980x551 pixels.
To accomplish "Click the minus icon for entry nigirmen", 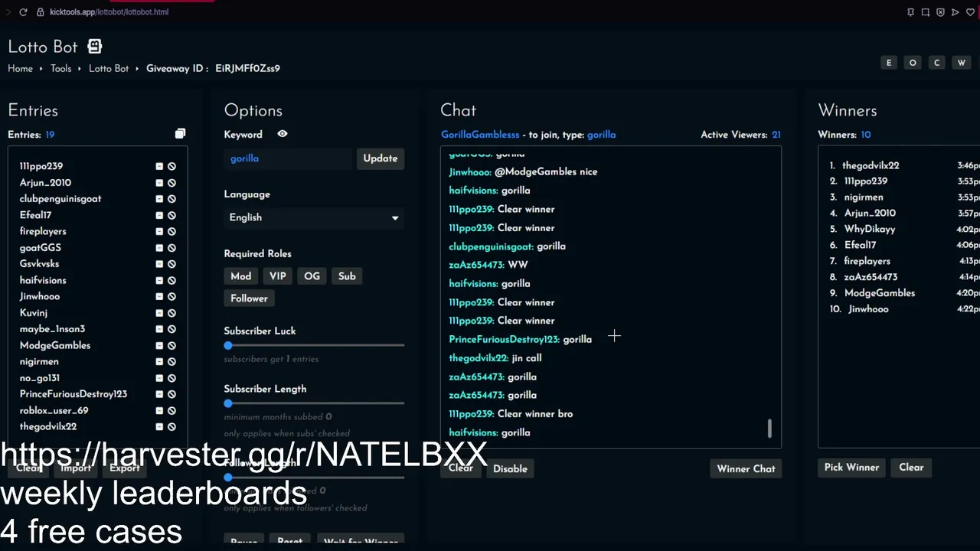I will [159, 362].
